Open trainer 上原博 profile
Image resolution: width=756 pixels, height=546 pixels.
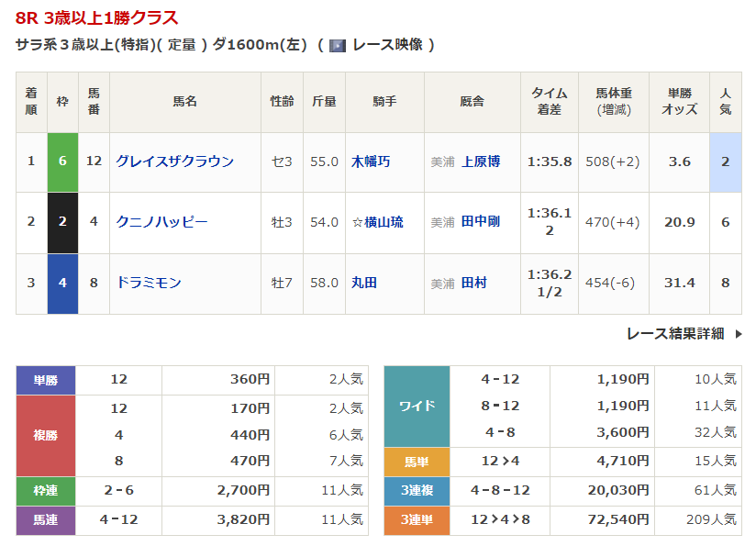tap(481, 162)
